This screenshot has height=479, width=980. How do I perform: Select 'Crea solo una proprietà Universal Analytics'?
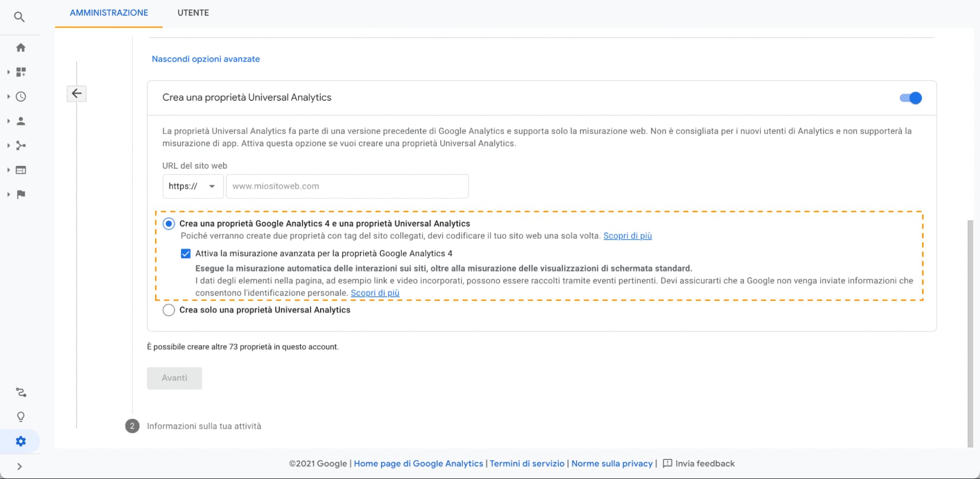click(169, 310)
